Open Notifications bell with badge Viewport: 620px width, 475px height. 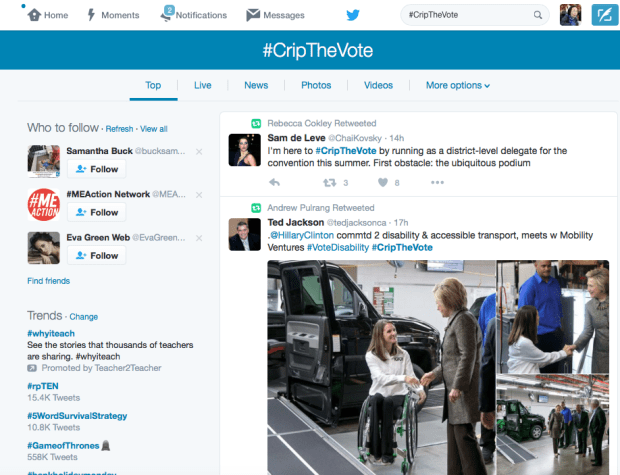pyautogui.click(x=167, y=14)
